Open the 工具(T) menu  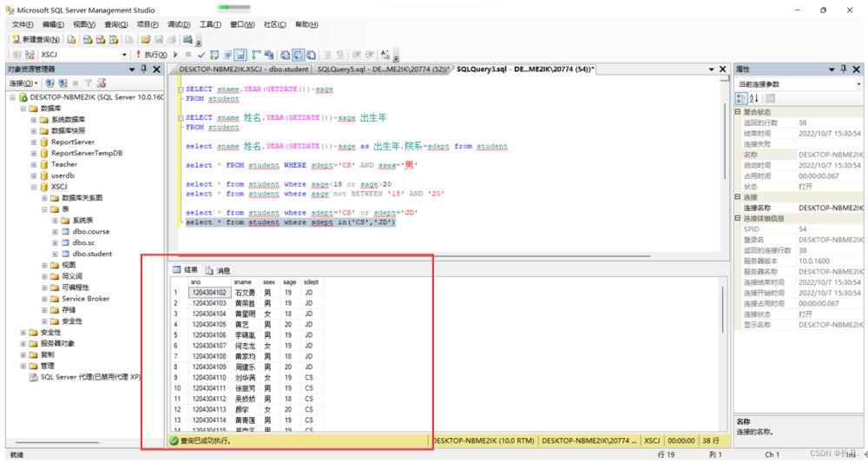point(211,24)
